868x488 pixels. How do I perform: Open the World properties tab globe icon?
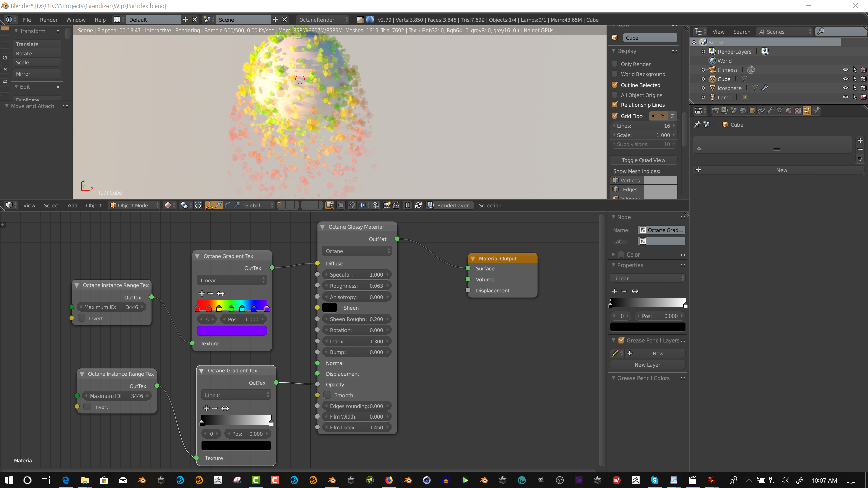[743, 110]
